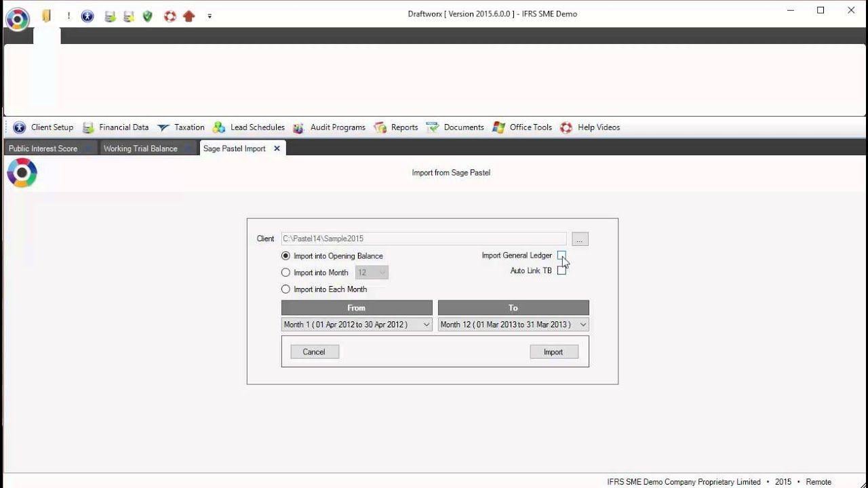Image resolution: width=868 pixels, height=488 pixels.
Task: Click the Documents icon
Action: (433, 127)
